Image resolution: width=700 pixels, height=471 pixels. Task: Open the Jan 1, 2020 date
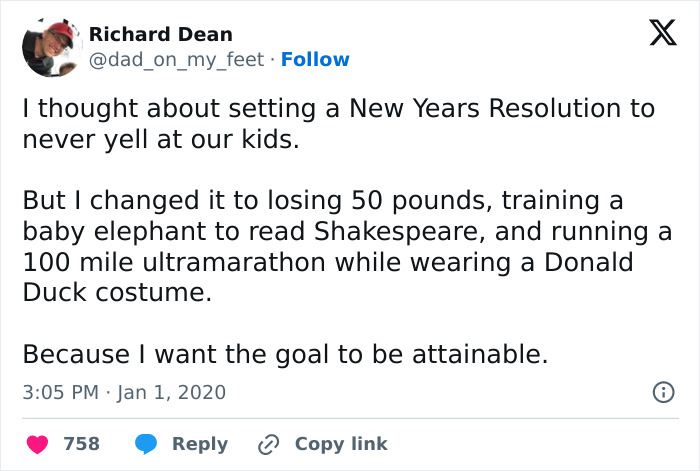tap(171, 393)
